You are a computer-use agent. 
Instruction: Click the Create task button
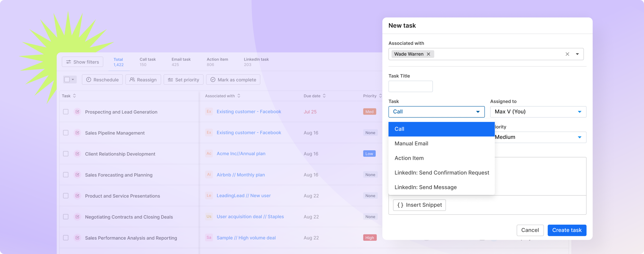coord(567,230)
